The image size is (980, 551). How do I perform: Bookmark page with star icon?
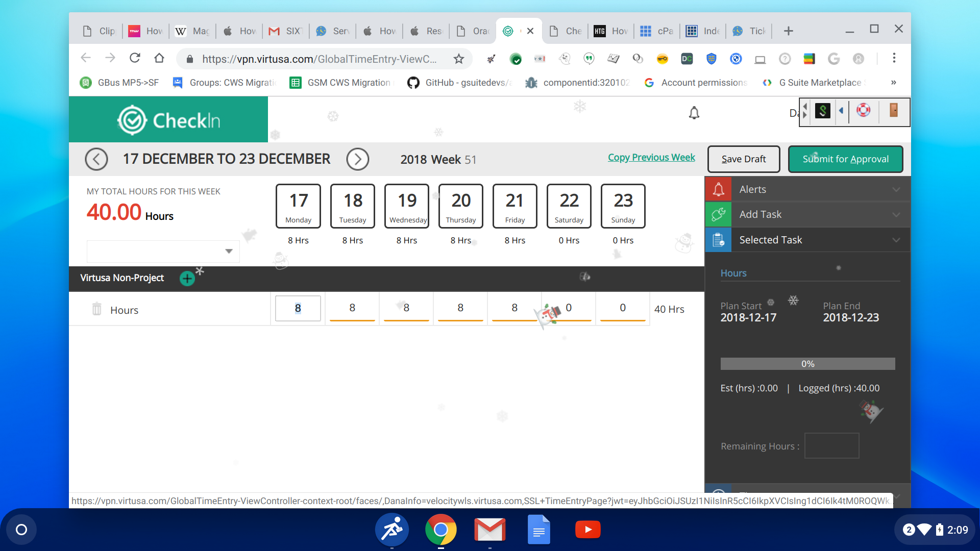pos(458,59)
